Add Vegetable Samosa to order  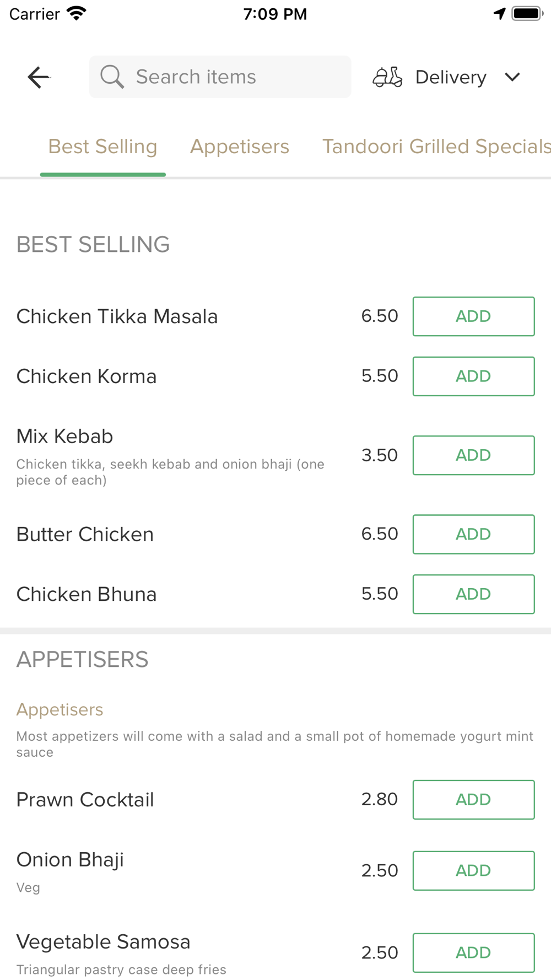click(x=473, y=952)
